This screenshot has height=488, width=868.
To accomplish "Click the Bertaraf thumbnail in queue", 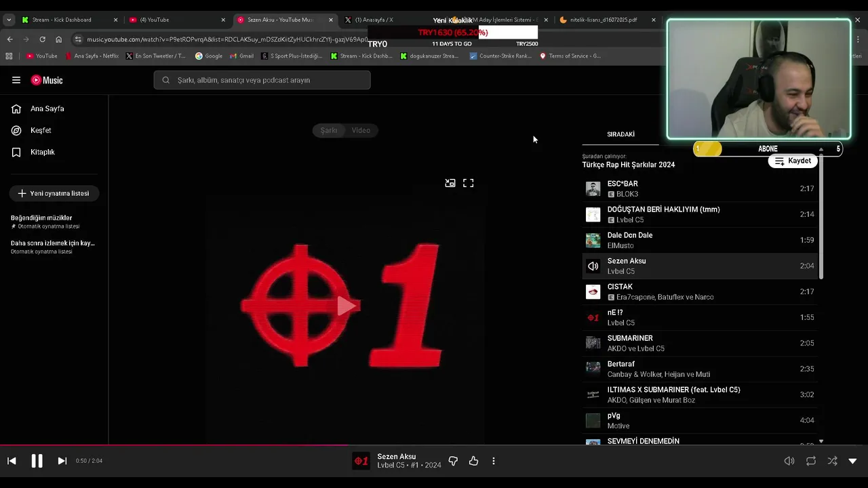I will [593, 369].
